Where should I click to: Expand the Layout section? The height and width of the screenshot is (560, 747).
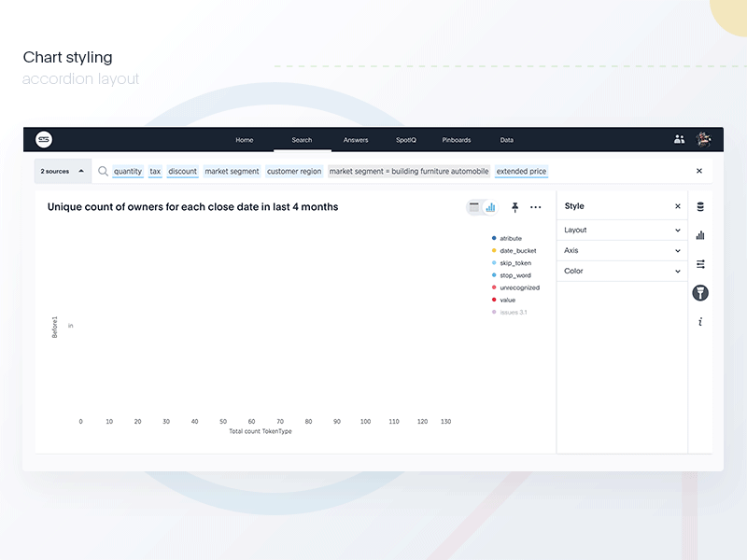(621, 230)
